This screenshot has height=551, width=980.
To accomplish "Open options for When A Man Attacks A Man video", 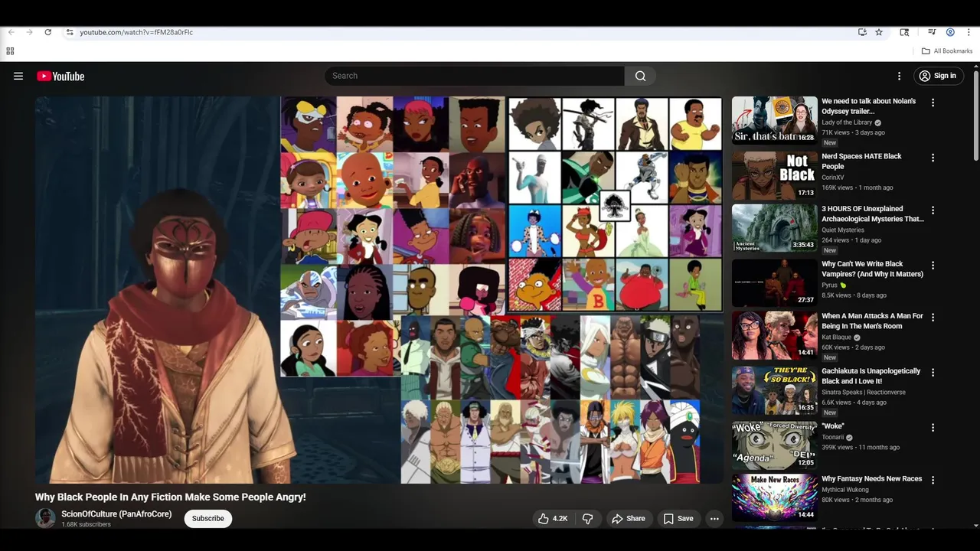I will 933,317.
